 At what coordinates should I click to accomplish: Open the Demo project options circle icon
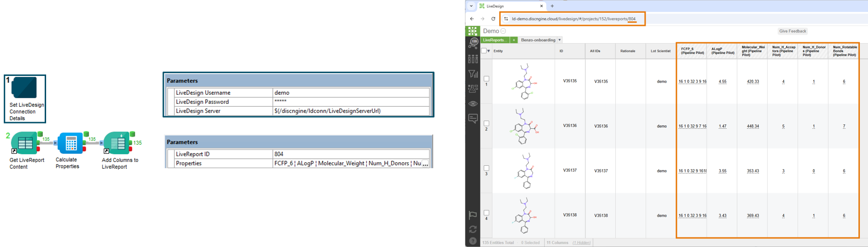503,31
